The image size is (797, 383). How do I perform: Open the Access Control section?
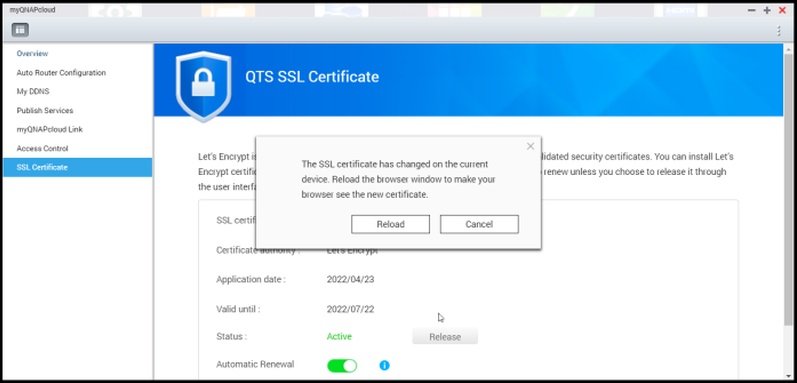(x=42, y=148)
